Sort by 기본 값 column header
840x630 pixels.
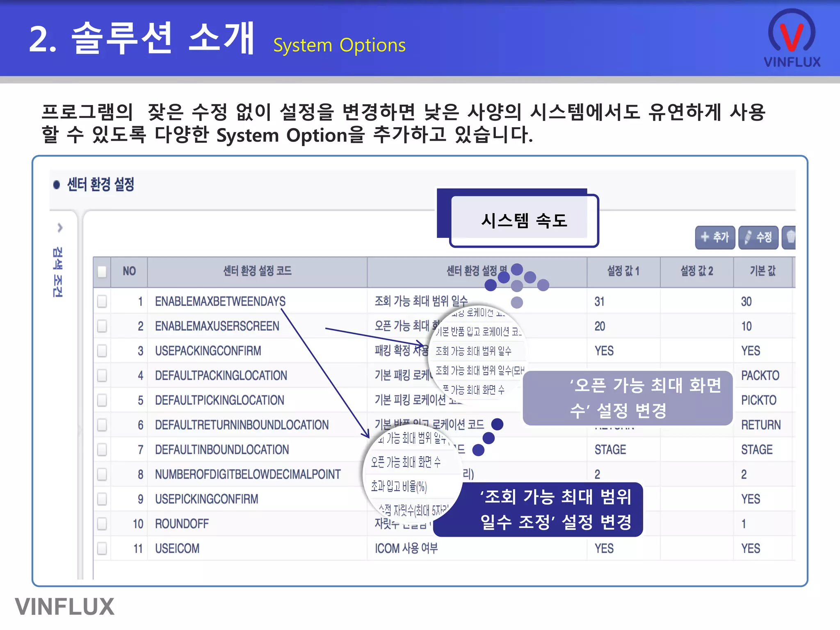pos(763,271)
